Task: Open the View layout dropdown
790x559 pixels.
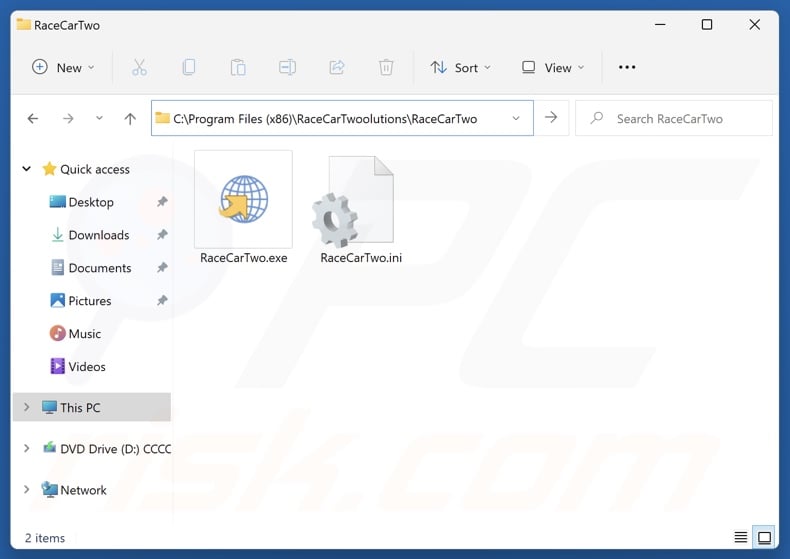Action: (x=553, y=67)
